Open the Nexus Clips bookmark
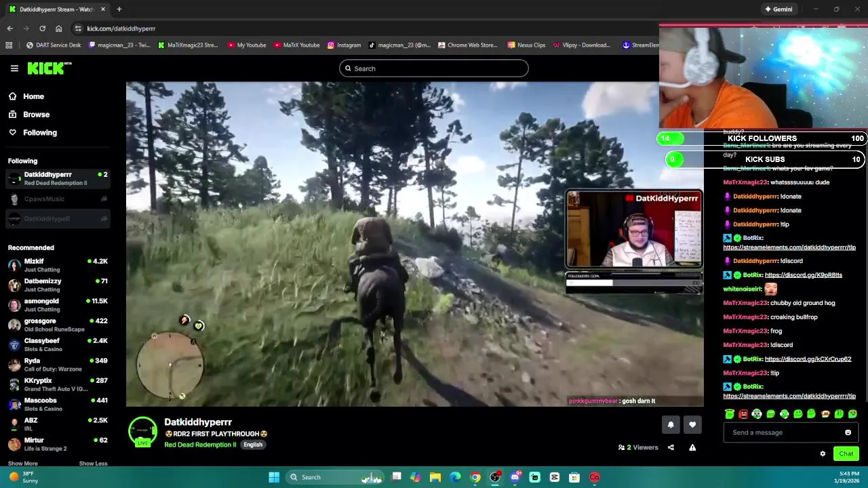Viewport: 868px width, 488px height. coord(526,45)
